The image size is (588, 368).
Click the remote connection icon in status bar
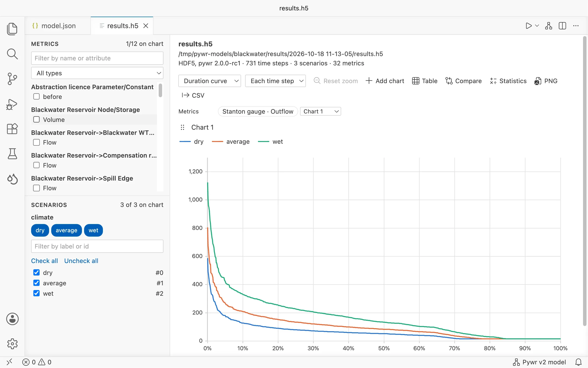pos(10,362)
